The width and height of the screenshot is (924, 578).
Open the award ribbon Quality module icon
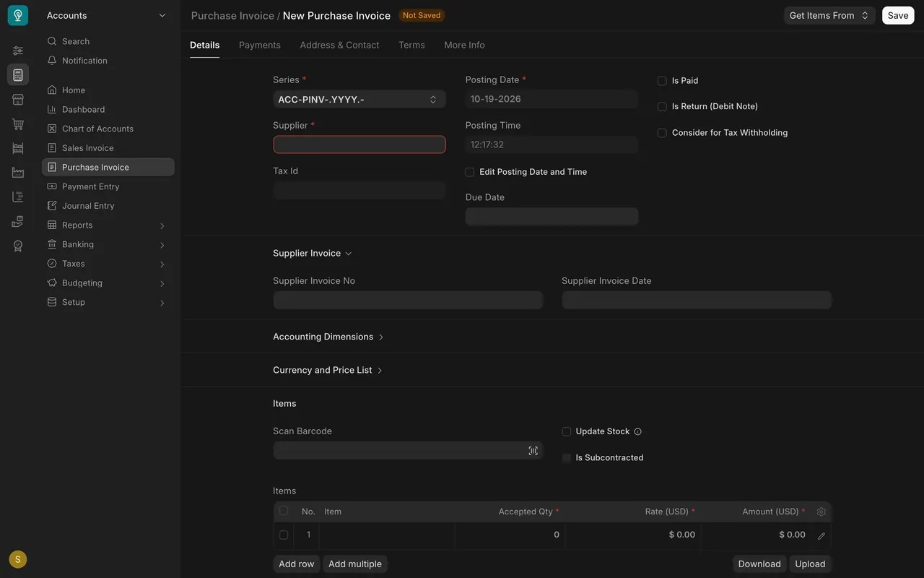click(x=18, y=246)
